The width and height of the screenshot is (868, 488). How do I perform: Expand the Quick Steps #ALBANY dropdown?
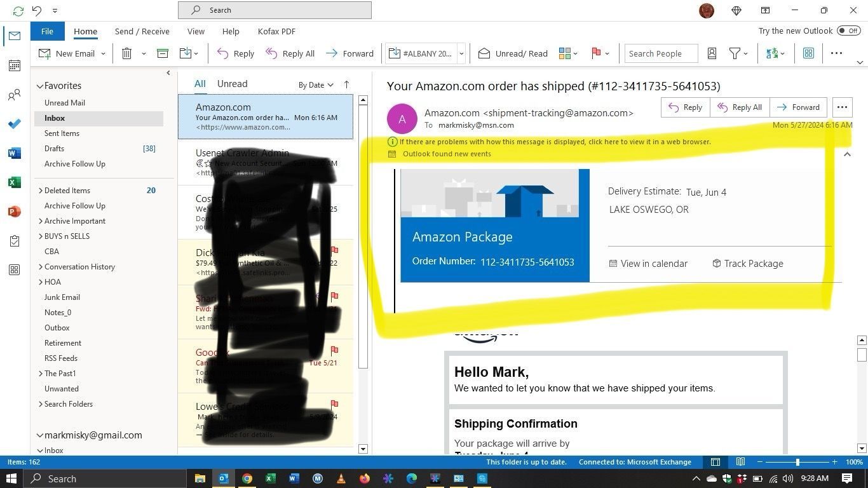pyautogui.click(x=461, y=54)
